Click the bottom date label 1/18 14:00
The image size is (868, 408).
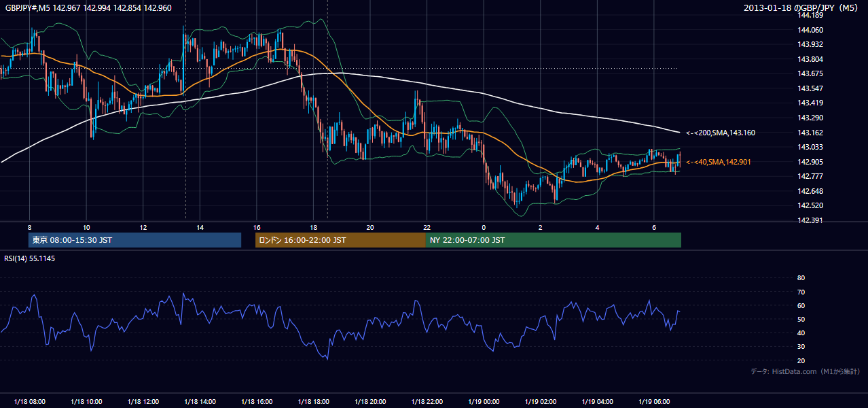point(200,402)
